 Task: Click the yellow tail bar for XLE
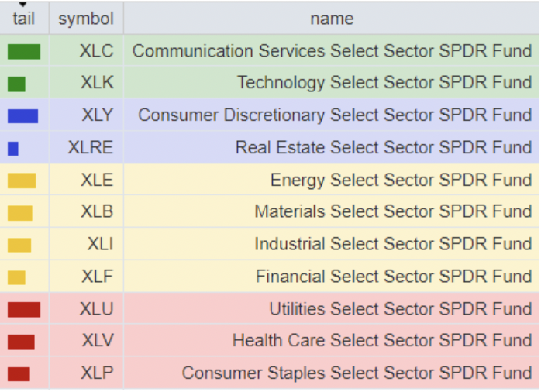pyautogui.click(x=22, y=181)
